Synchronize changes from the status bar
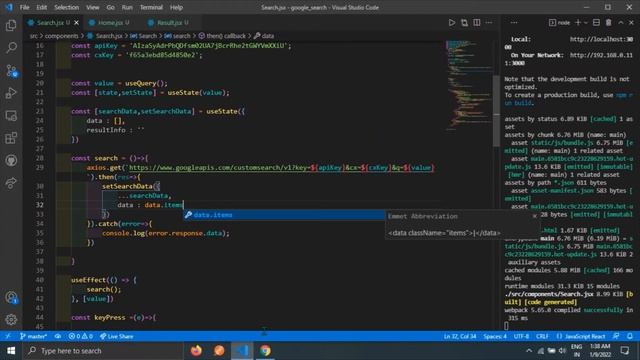The width and height of the screenshot is (640, 360). (58, 336)
